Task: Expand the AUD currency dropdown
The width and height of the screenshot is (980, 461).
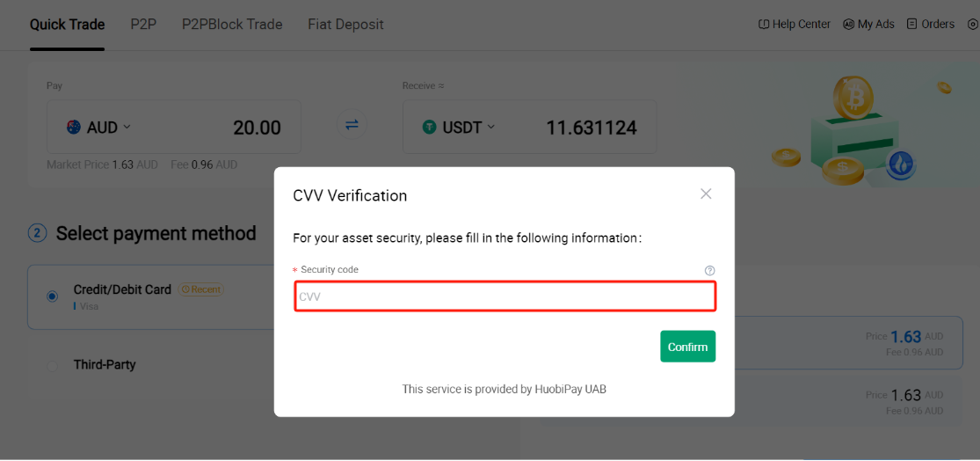Action: pyautogui.click(x=127, y=127)
